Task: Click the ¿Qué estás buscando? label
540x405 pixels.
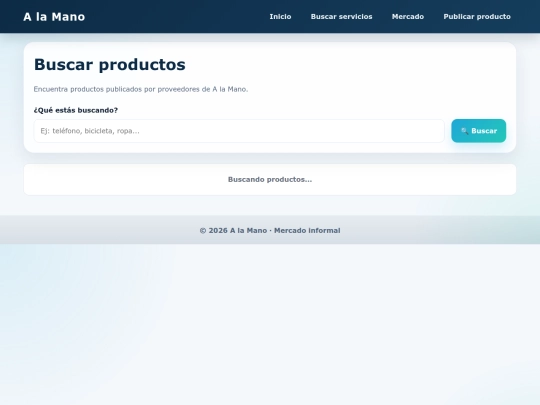Action: click(x=76, y=110)
